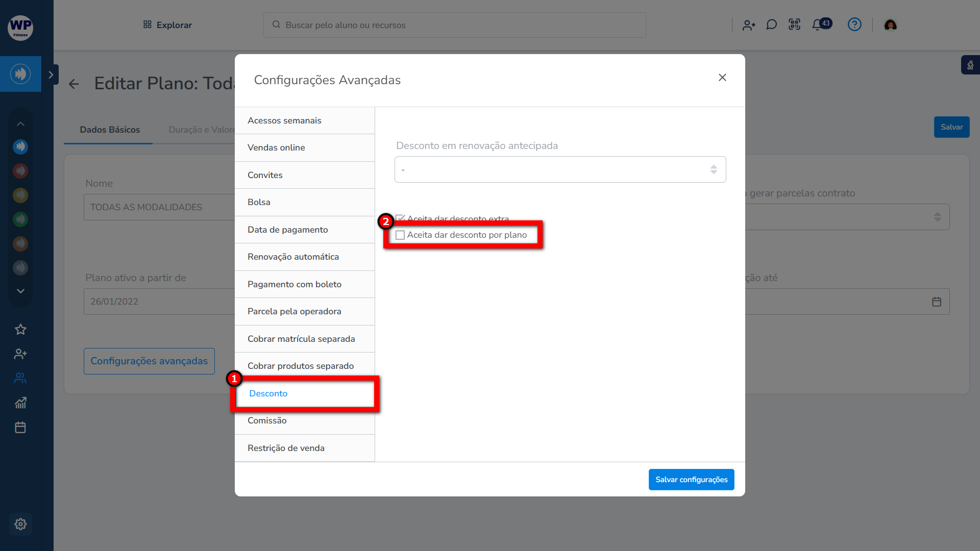Click Salvar configurações button
This screenshot has height=551, width=980.
(x=691, y=480)
